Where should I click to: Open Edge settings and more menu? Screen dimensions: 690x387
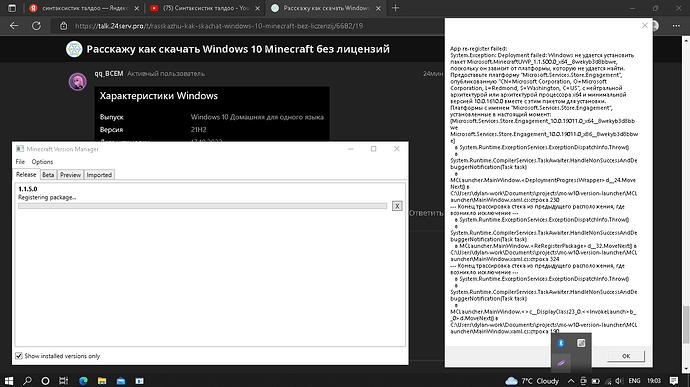click(676, 26)
